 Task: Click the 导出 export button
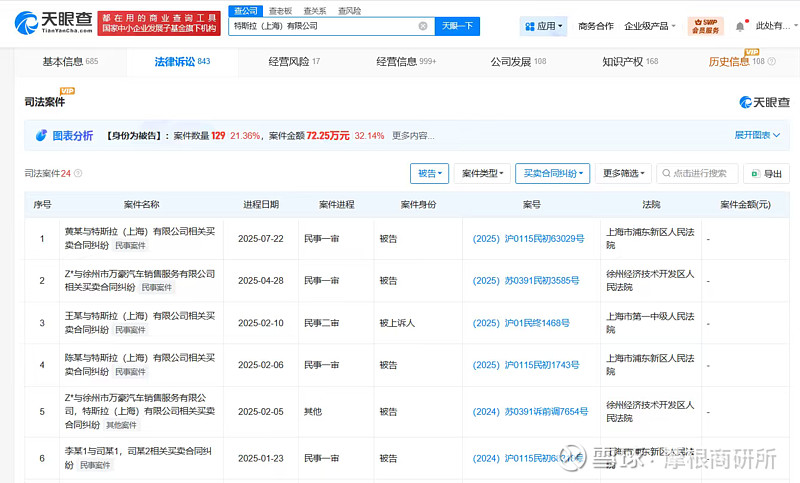click(766, 173)
